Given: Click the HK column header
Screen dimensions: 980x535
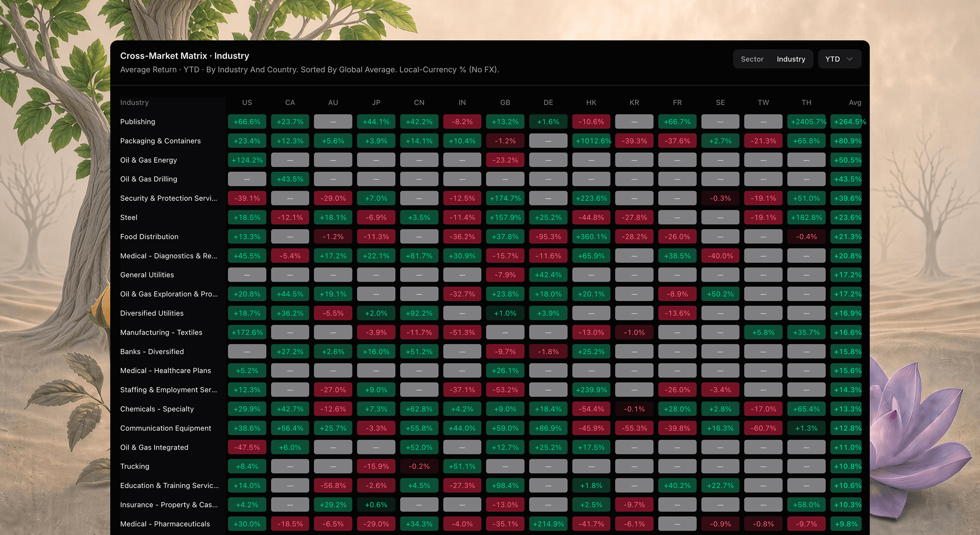Looking at the screenshot, I should coord(591,102).
